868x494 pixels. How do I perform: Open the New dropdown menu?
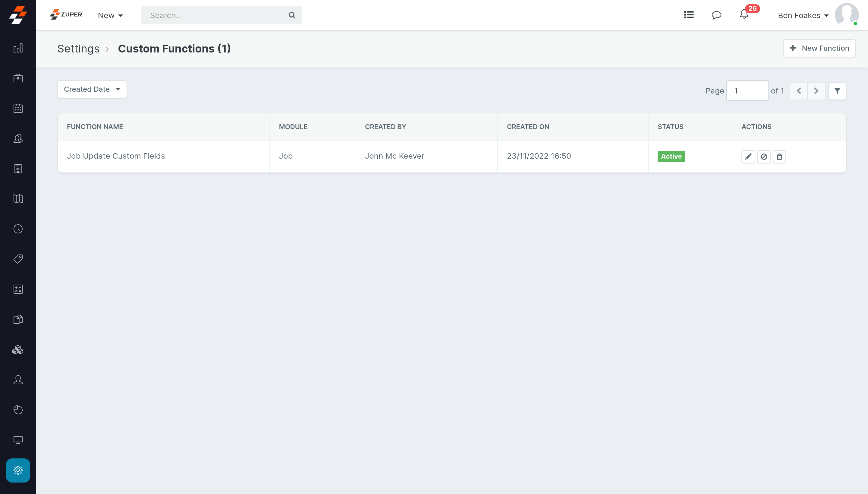point(110,15)
